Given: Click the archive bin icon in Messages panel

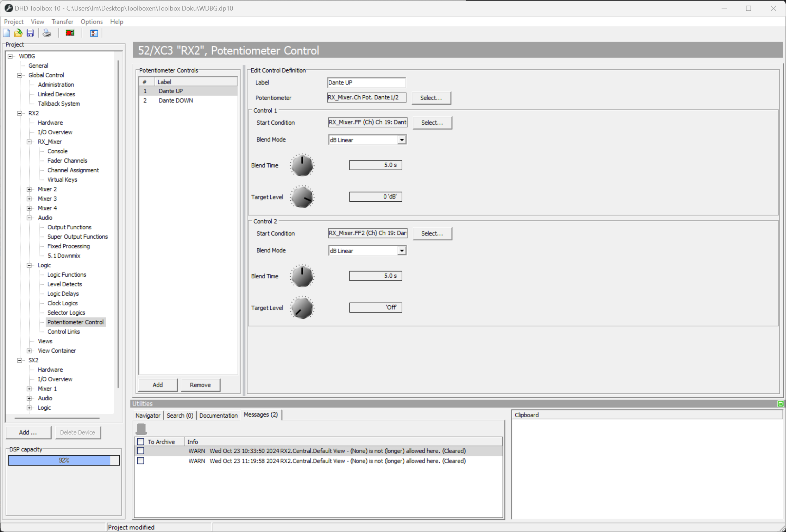Looking at the screenshot, I should pos(141,429).
